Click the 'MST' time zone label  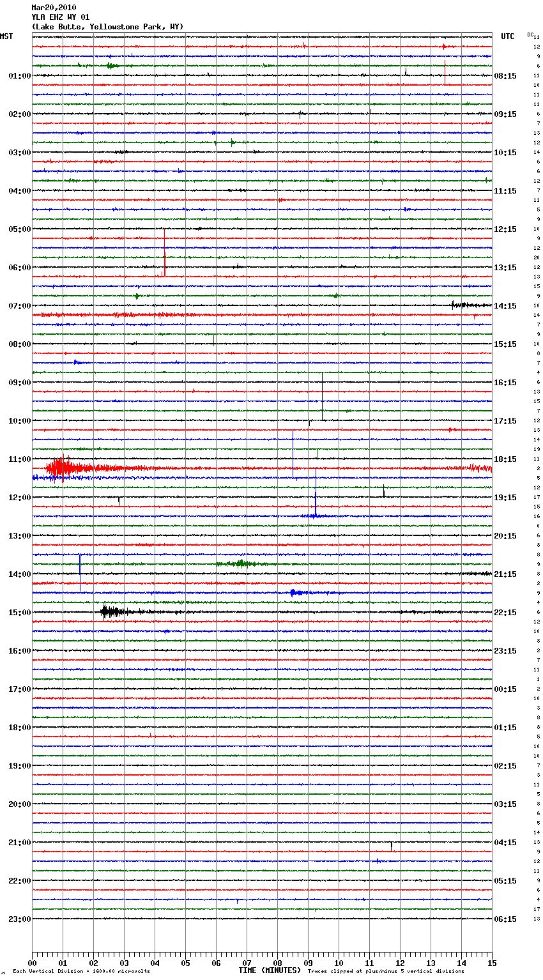(x=6, y=36)
